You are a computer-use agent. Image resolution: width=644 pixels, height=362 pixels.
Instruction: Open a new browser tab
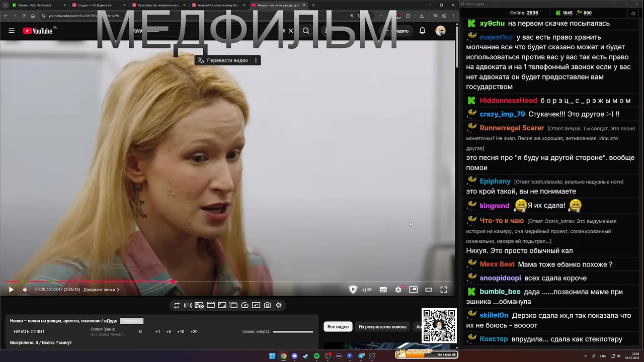point(313,5)
